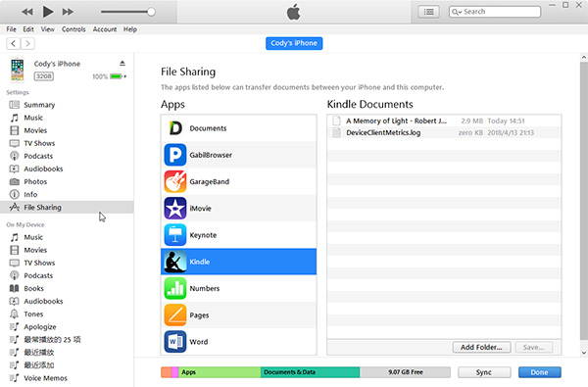Open Books under On My Device
Image resolution: width=588 pixels, height=387 pixels.
(33, 288)
